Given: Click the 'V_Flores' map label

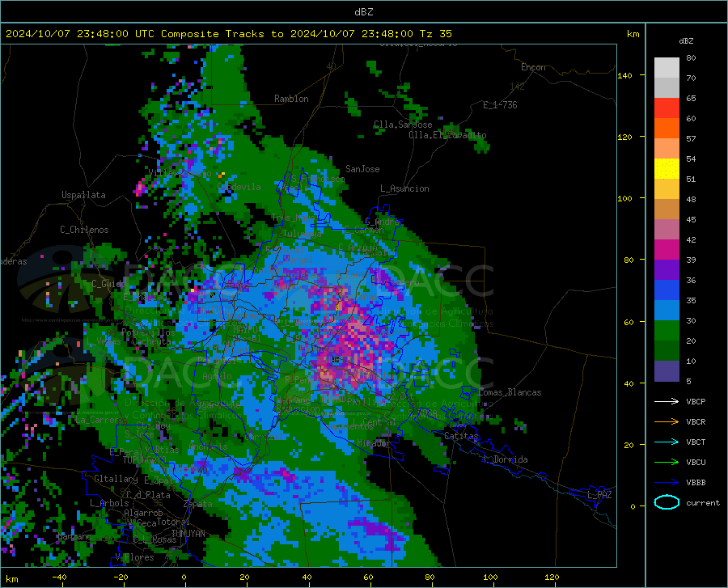Looking at the screenshot, I should (134, 557).
